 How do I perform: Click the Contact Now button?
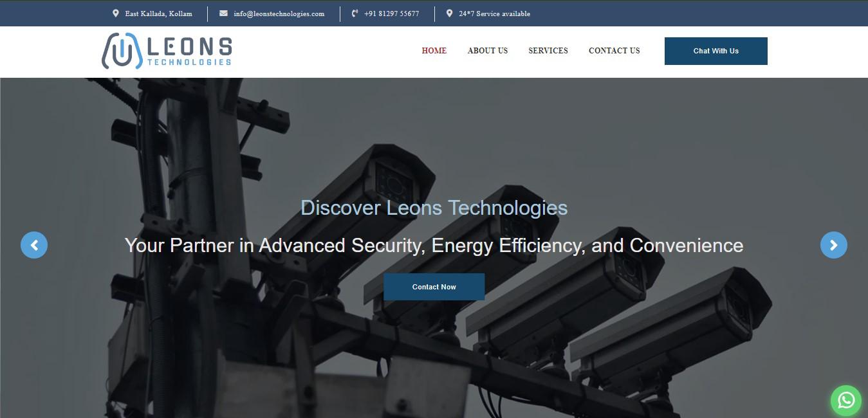[434, 287]
